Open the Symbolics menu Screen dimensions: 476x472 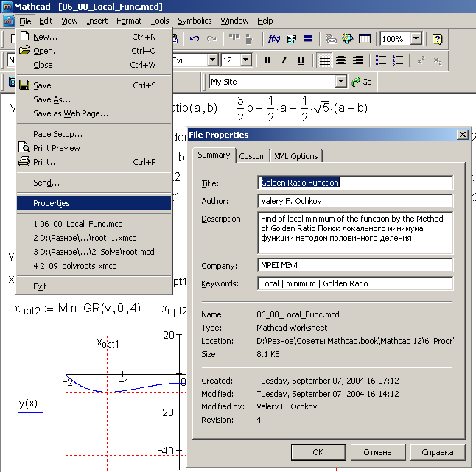point(195,21)
